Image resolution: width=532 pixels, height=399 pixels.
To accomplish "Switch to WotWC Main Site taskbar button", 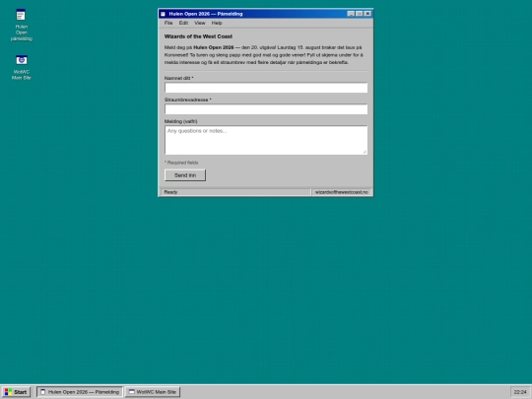I will point(153,392).
